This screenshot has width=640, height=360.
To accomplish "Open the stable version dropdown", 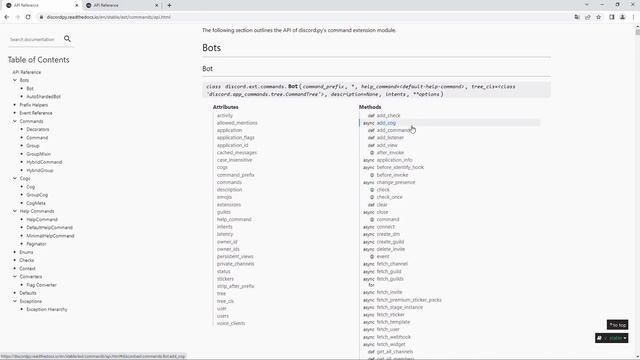I will point(611,338).
